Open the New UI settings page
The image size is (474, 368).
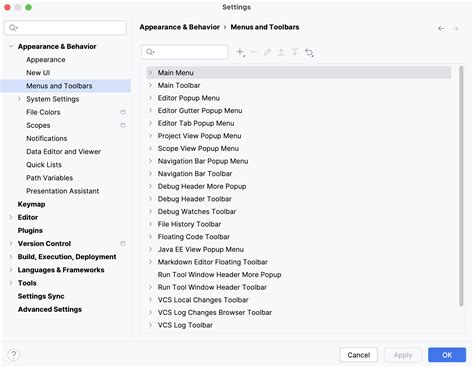coord(38,73)
